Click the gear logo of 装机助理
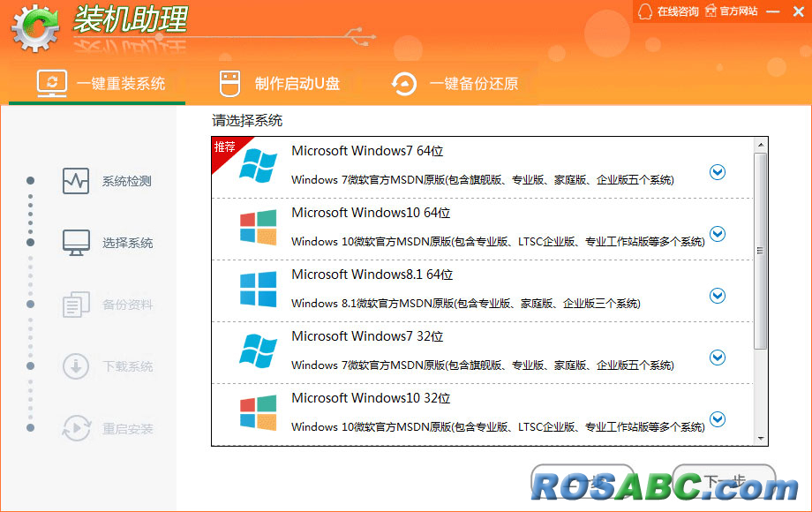Screen dimensions: 812x512 click(x=35, y=28)
